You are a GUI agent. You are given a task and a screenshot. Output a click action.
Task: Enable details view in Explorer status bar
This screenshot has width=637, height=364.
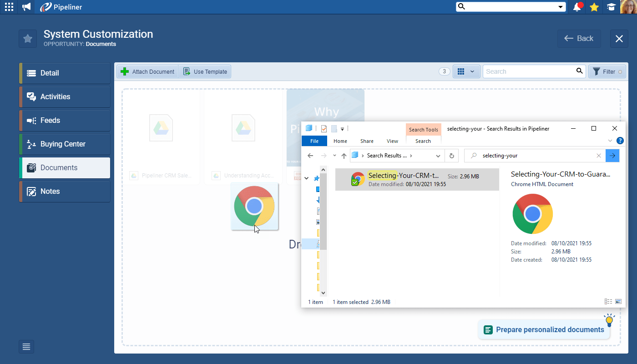(x=608, y=301)
